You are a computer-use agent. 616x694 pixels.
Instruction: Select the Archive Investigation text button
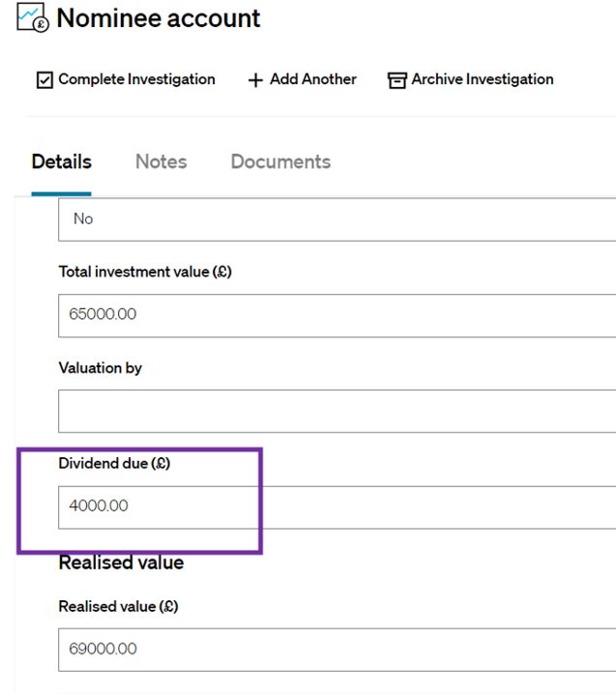[x=483, y=79]
